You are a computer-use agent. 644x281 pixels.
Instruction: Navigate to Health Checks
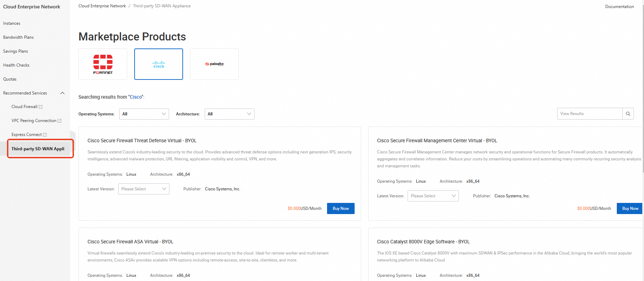pos(16,65)
